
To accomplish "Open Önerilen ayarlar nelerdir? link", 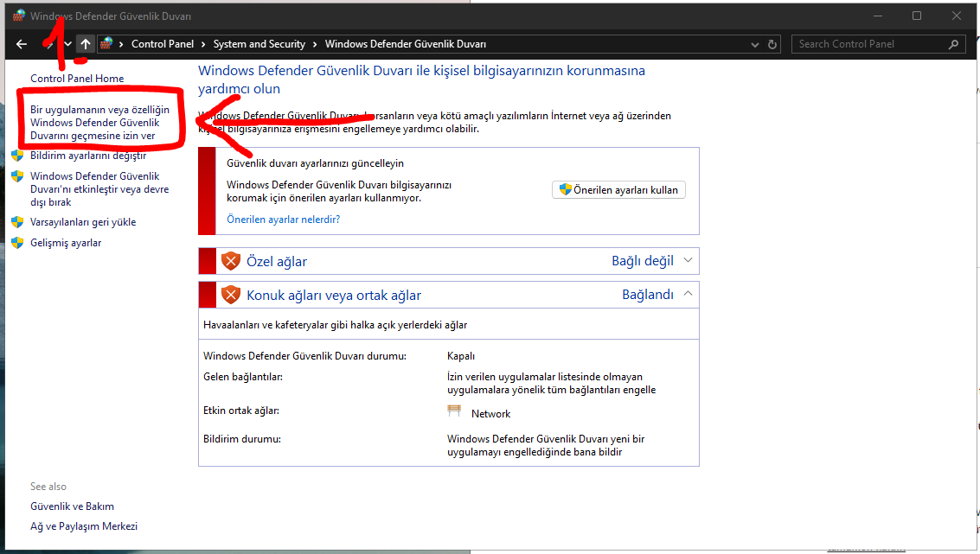I will [283, 220].
